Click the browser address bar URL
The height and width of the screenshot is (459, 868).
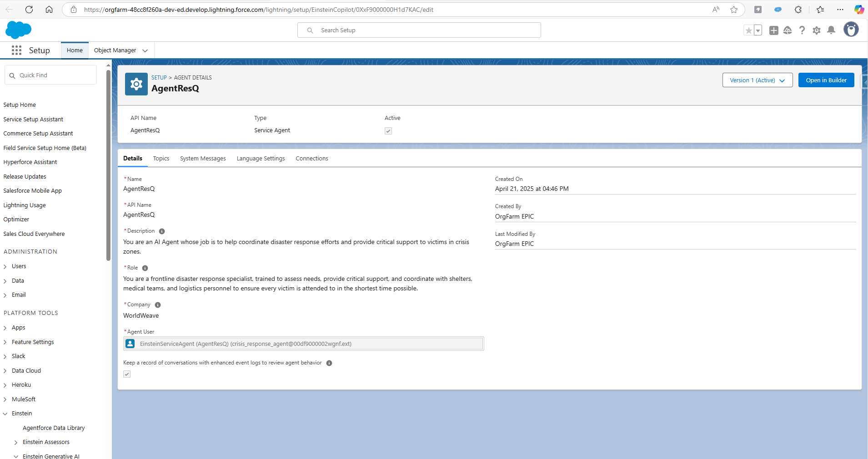[259, 10]
